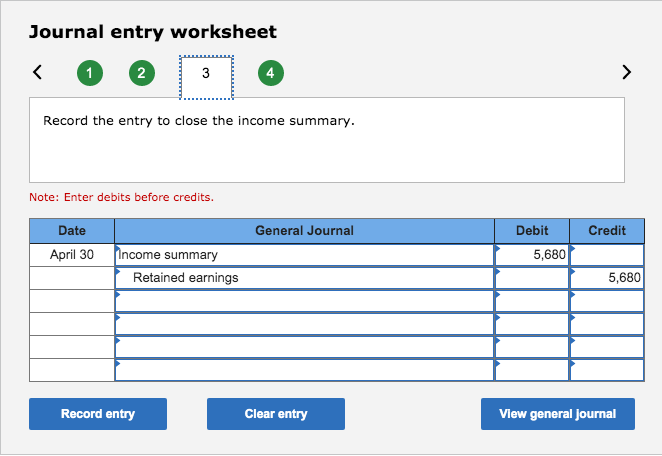
Task: Open journal entry step 2
Action: coord(142,73)
